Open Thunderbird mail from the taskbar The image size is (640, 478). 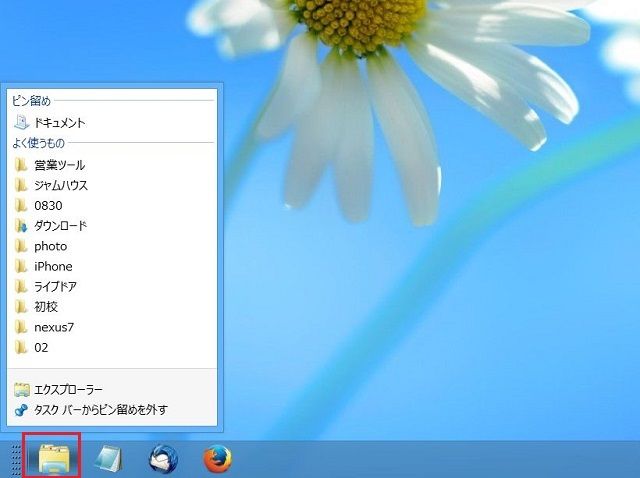click(x=163, y=459)
